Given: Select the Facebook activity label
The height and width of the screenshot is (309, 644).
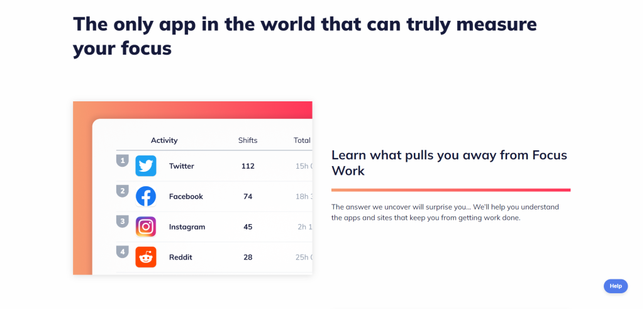Looking at the screenshot, I should 186,196.
